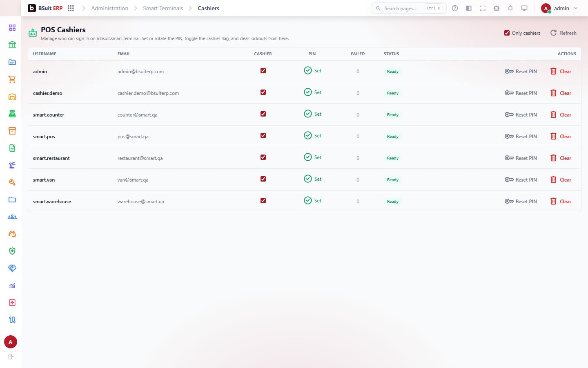Toggle cashier checkbox for cashier.demo
This screenshot has width=588, height=368.
[263, 92]
